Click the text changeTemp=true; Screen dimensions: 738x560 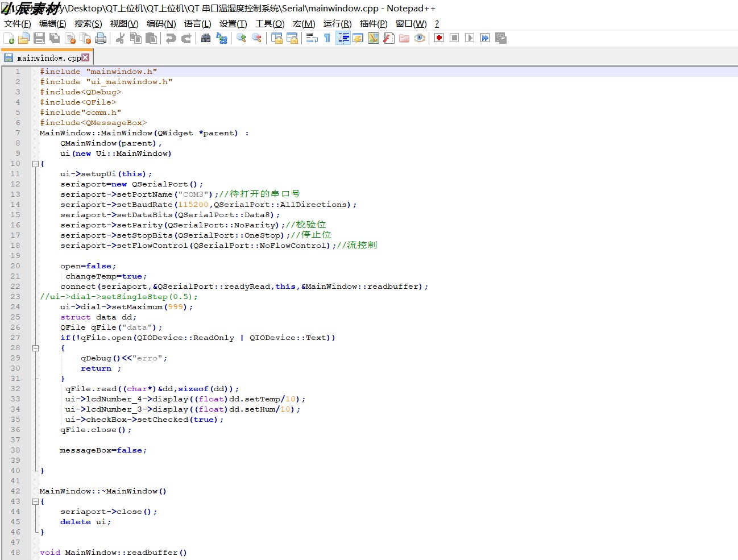[x=106, y=276]
